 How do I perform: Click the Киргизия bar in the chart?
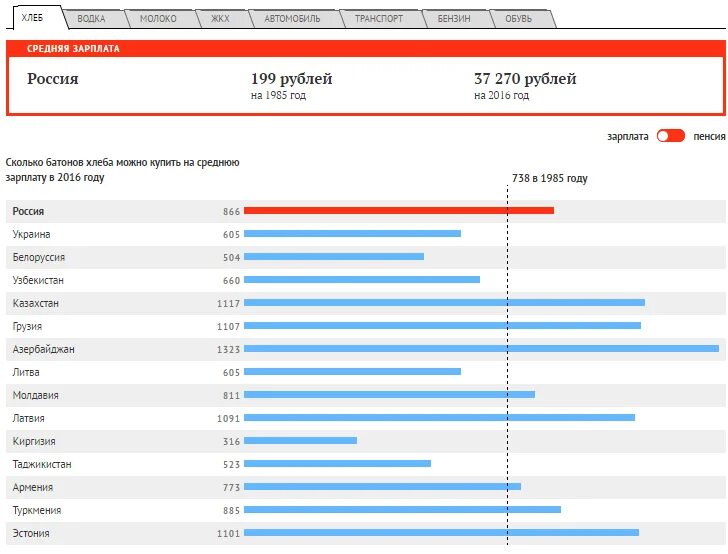click(x=300, y=441)
